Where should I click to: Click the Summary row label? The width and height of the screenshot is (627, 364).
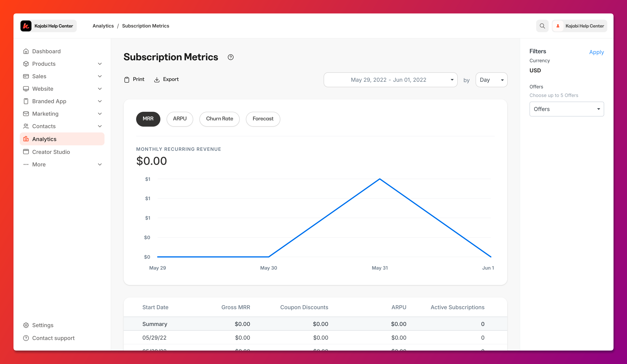pos(155,324)
